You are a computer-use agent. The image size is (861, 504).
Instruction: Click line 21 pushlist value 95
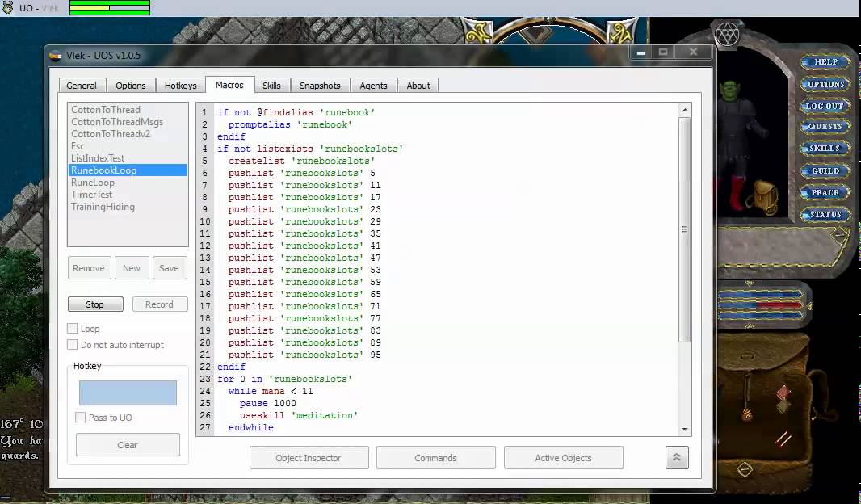tap(304, 355)
